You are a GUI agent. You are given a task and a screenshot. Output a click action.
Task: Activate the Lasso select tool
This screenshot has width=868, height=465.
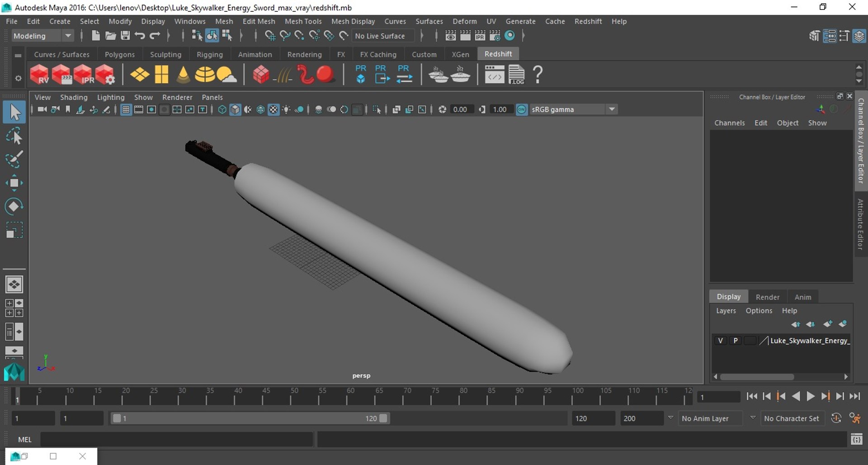[x=14, y=136]
